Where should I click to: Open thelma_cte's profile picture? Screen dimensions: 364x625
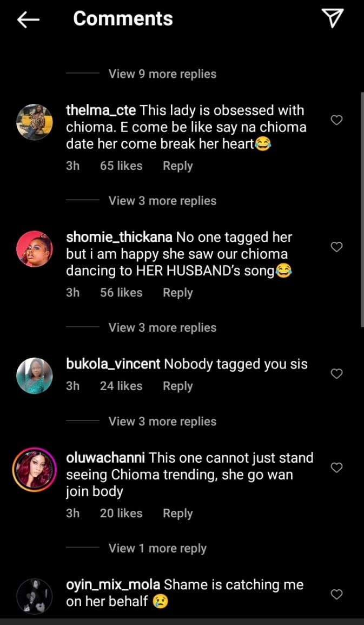tap(35, 122)
